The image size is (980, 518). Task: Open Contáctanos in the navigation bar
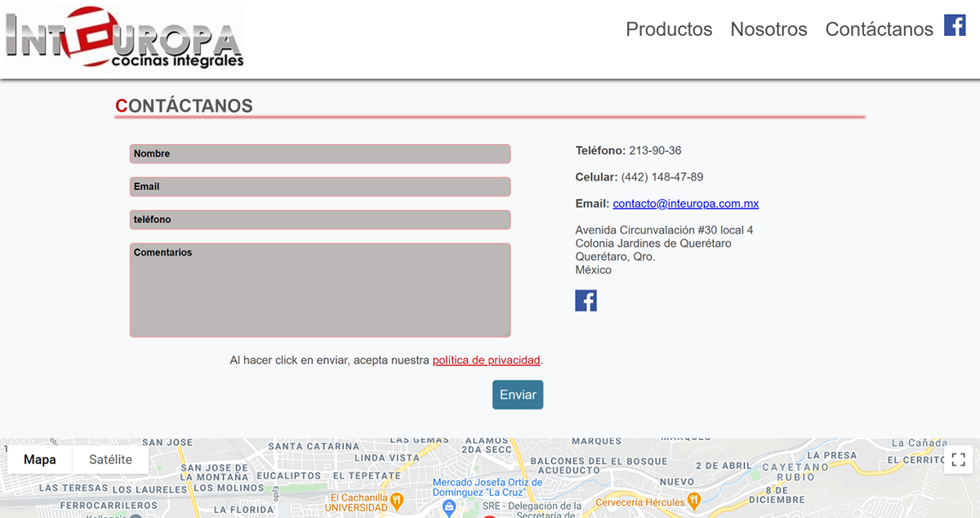(879, 29)
